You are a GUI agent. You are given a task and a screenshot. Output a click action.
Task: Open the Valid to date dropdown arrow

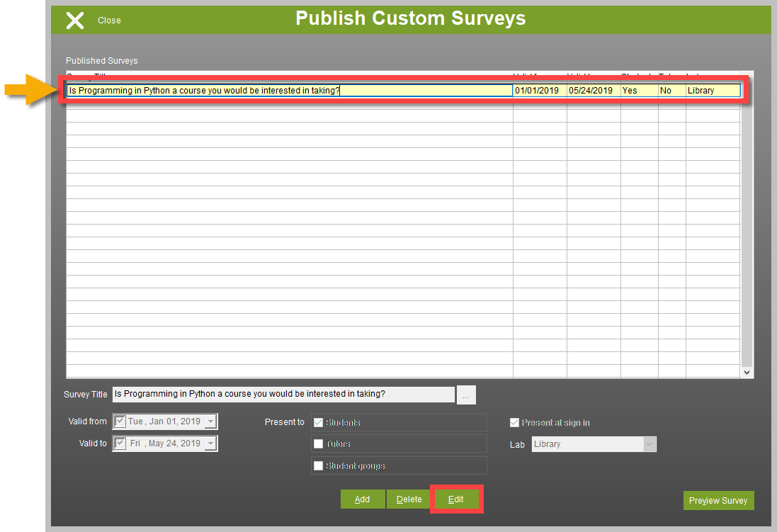pos(210,443)
